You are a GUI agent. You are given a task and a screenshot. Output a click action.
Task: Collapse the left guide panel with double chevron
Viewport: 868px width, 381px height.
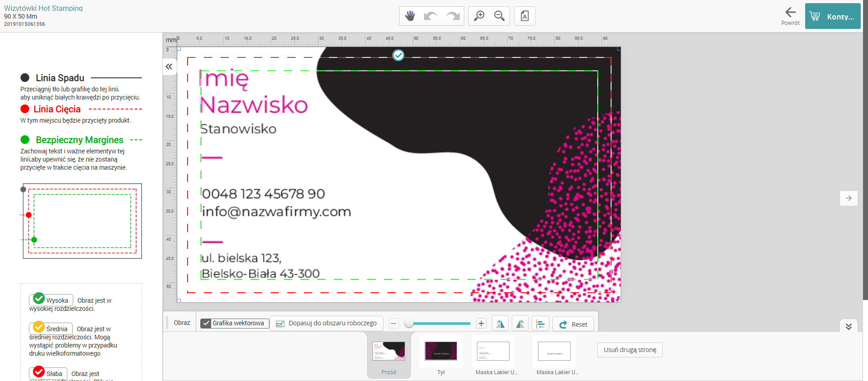point(169,67)
